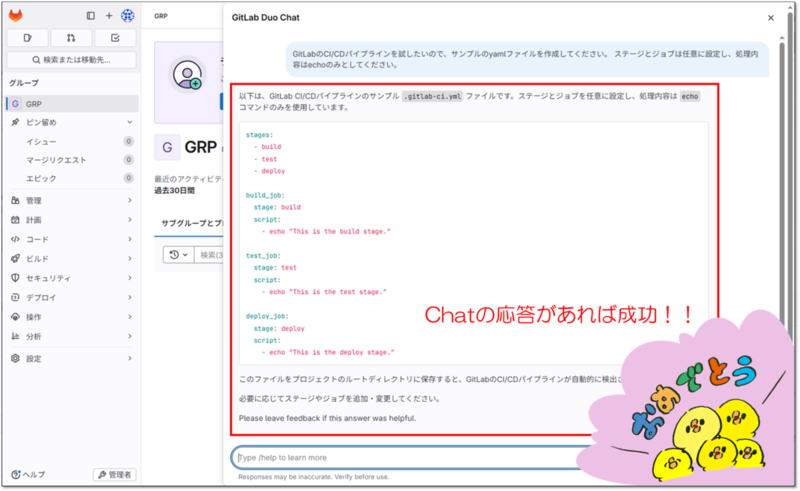Open the GitLab logo home link
Image resolution: width=800 pixels, height=491 pixels.
tap(16, 16)
